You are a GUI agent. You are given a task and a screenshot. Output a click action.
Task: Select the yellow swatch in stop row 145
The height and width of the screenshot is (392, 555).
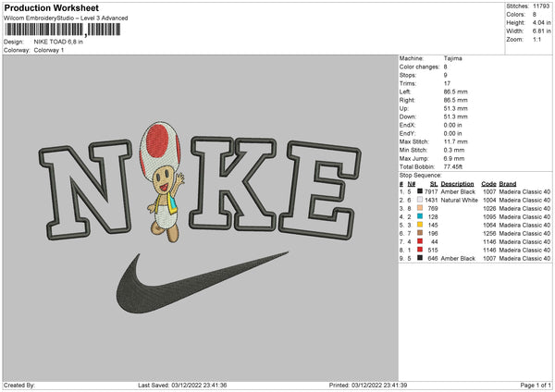420,225
